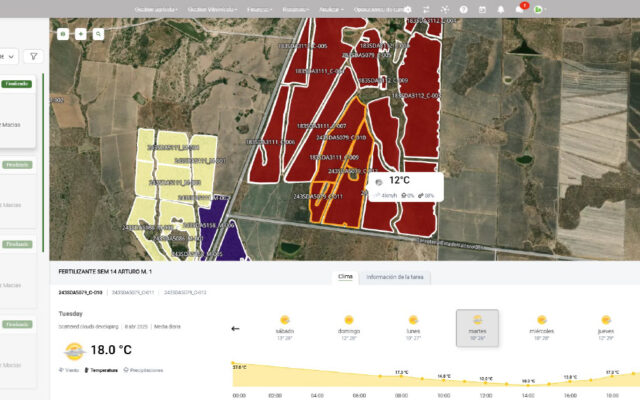Viewport: 640px width, 400px height.
Task: Select field tab 2435DA5079_C-011
Action: pyautogui.click(x=133, y=293)
